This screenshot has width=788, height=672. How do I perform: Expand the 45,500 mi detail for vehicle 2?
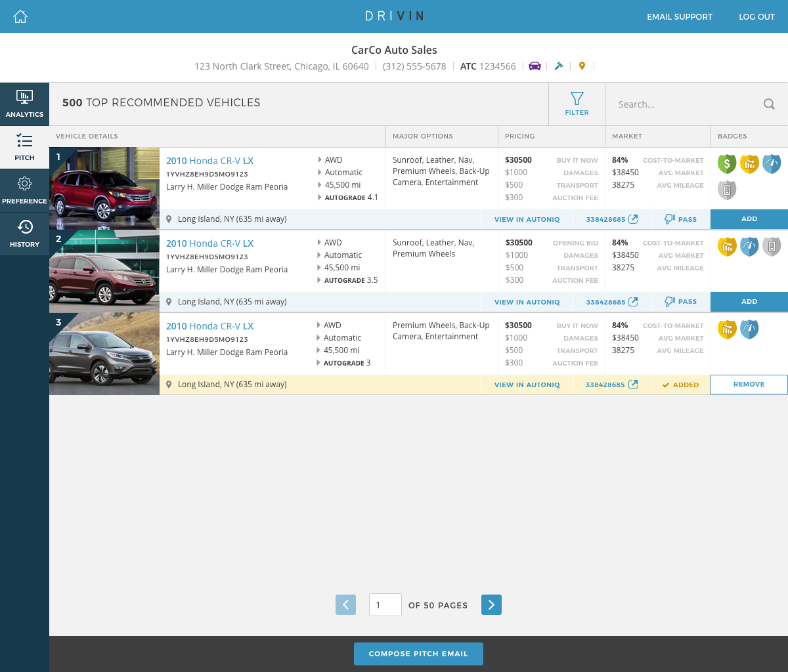point(339,267)
